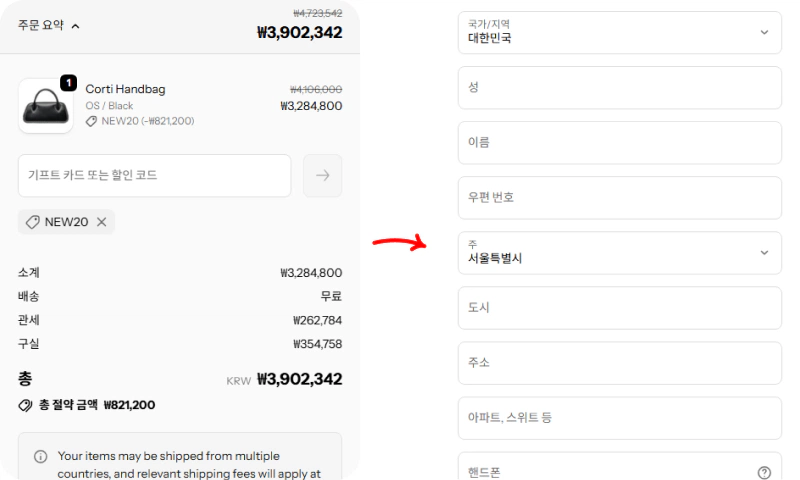Open the 주 province dropdown showing 서울특별시
The width and height of the screenshot is (800, 480).
tap(619, 253)
